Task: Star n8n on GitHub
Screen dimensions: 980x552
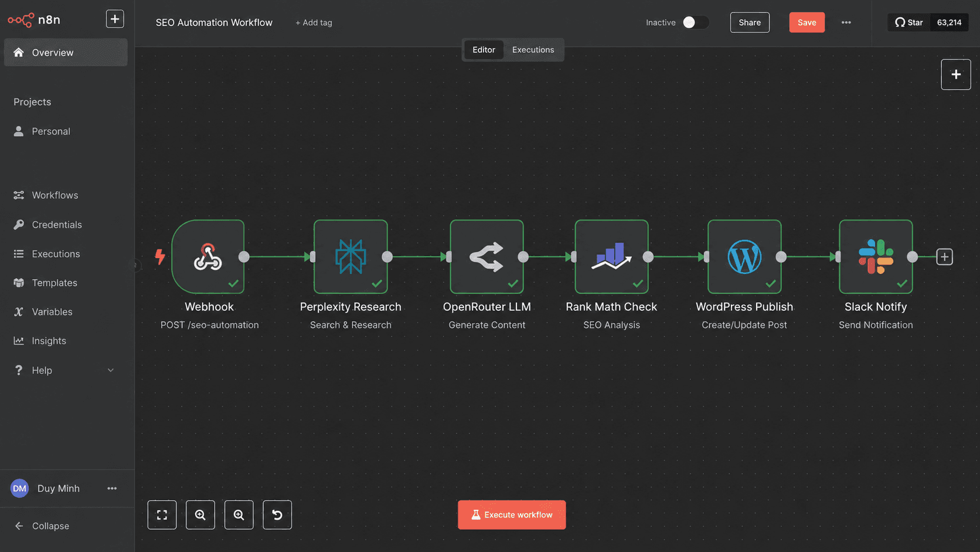Action: 909,22
